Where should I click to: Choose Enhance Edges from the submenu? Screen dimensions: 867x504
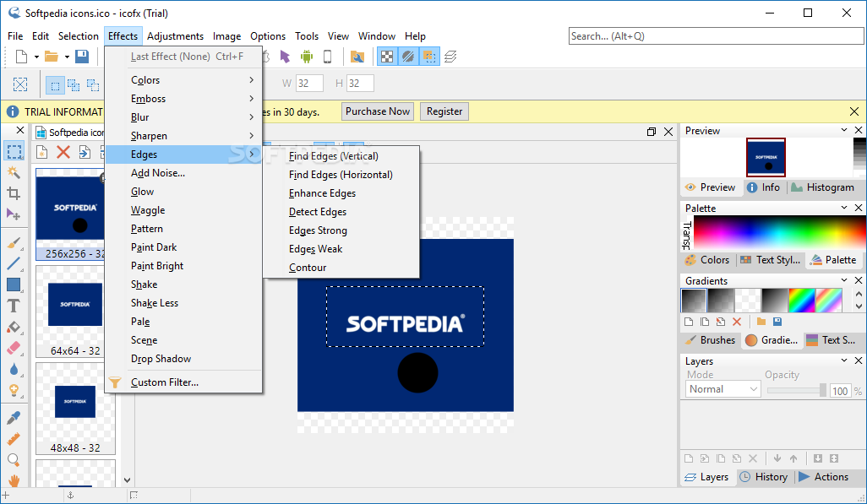322,193
